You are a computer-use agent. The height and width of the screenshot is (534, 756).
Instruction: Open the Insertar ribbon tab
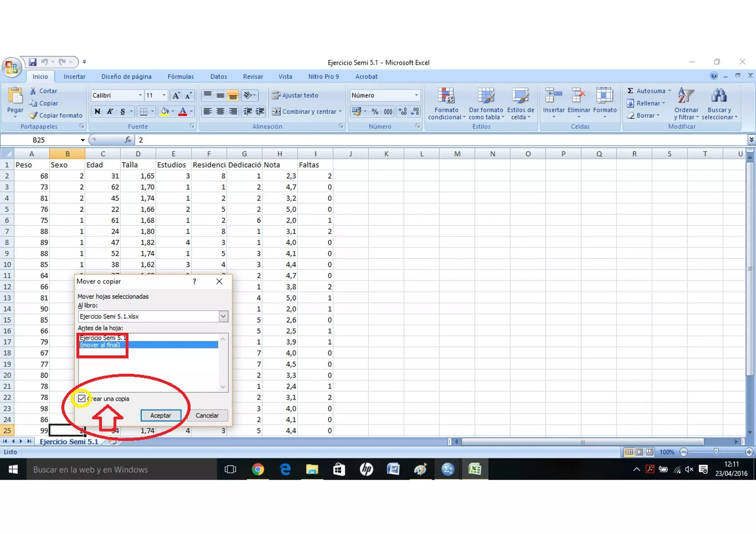(x=74, y=77)
